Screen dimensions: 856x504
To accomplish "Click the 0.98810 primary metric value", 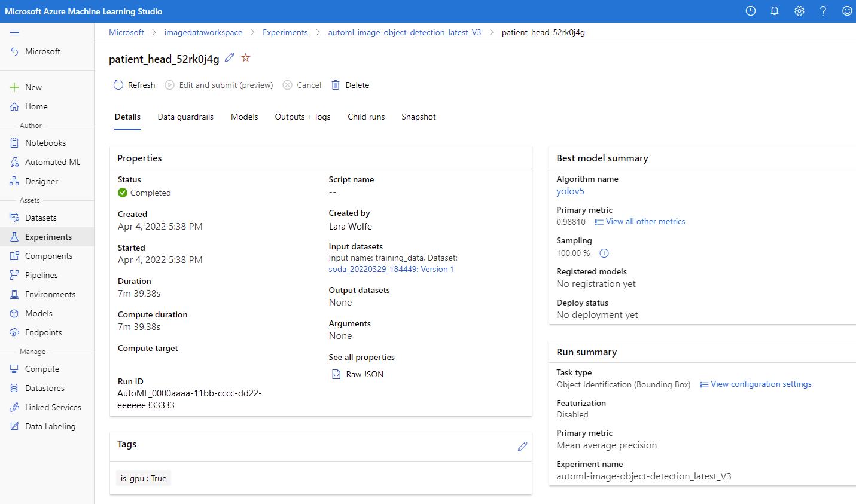I will coord(571,222).
